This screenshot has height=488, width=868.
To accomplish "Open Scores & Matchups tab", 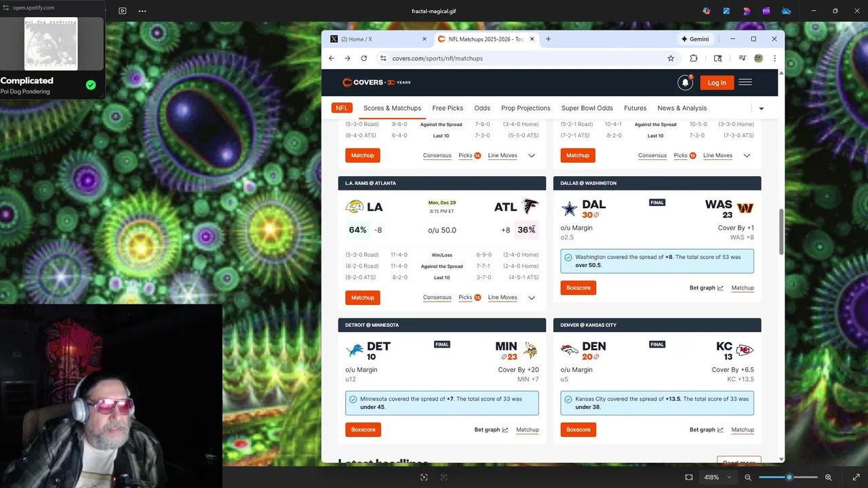I will 392,108.
